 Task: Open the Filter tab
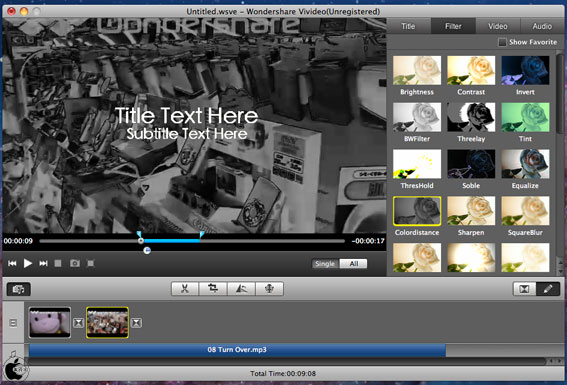click(x=453, y=26)
